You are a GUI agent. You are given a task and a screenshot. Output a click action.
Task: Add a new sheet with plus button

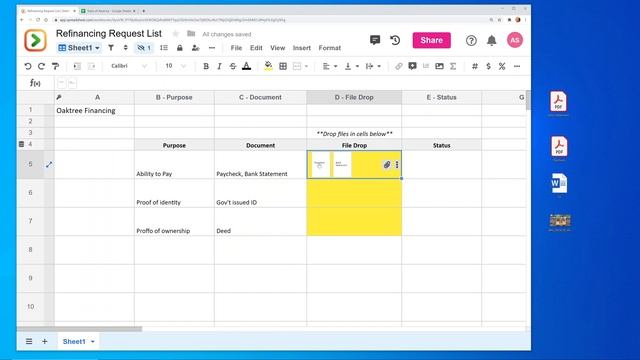[x=44, y=341]
